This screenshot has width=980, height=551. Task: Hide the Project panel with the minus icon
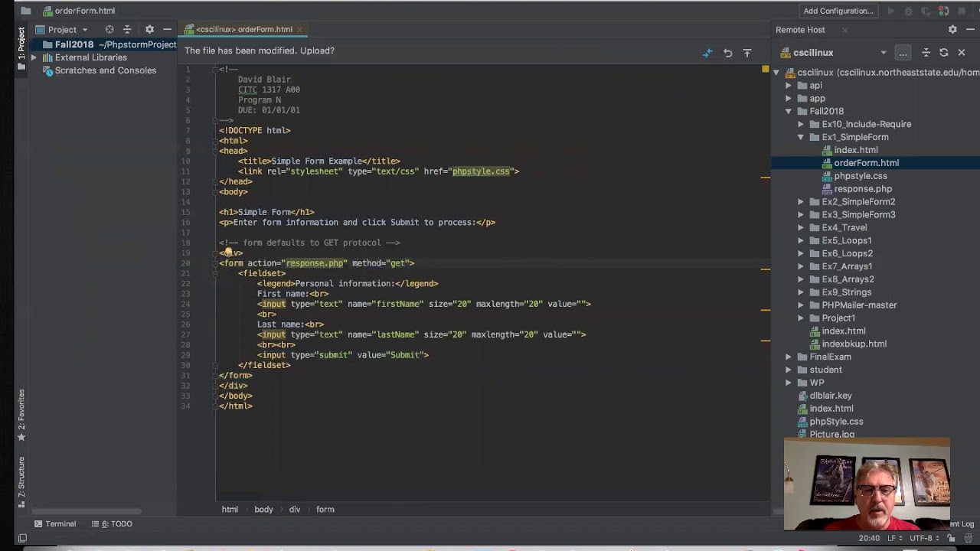coord(167,29)
